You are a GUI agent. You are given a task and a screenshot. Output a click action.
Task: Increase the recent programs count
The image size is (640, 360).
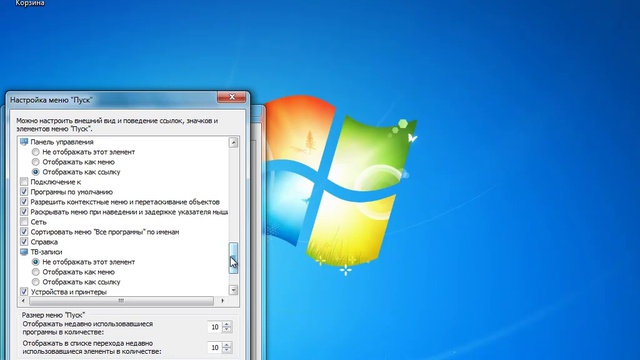coord(227,324)
